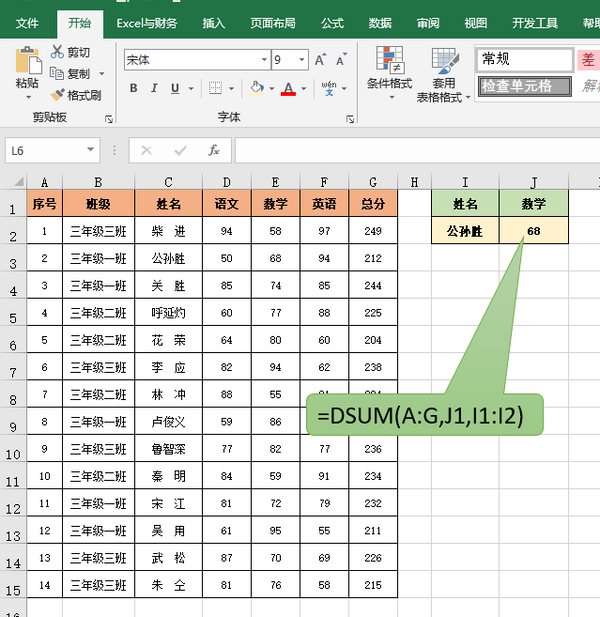Apply the fill color bucket
This screenshot has width=600, height=617.
click(x=257, y=88)
